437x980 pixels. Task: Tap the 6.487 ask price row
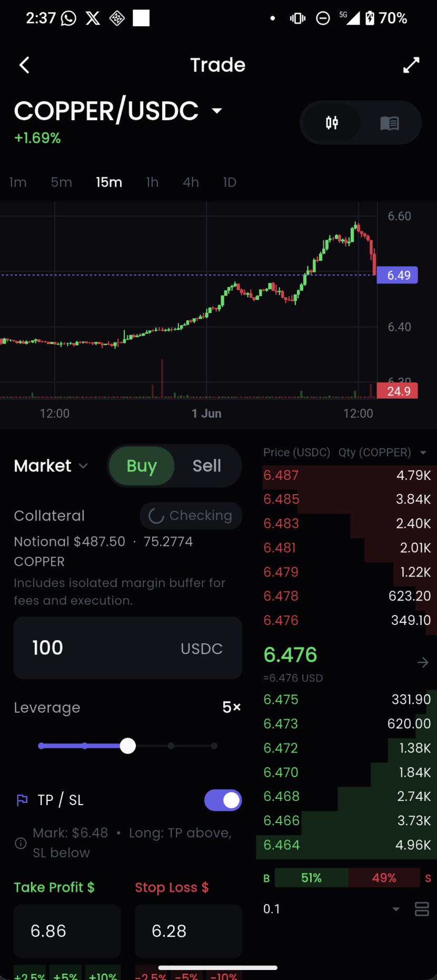pyautogui.click(x=347, y=475)
